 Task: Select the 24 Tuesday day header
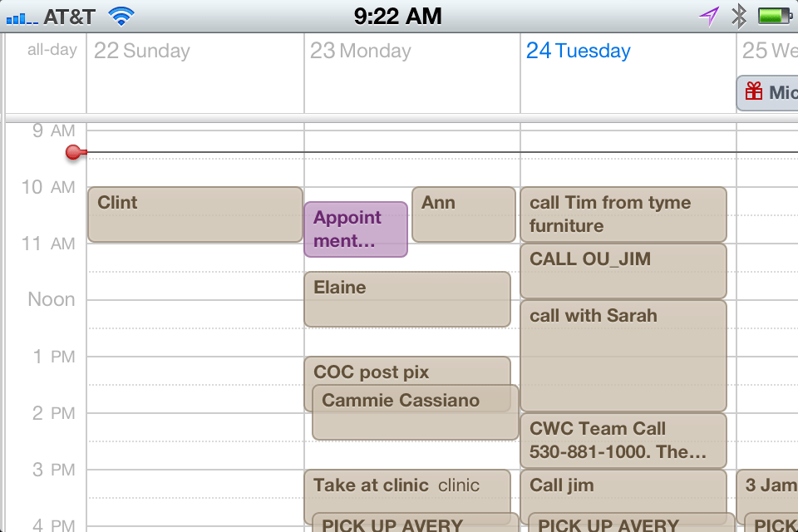click(579, 51)
